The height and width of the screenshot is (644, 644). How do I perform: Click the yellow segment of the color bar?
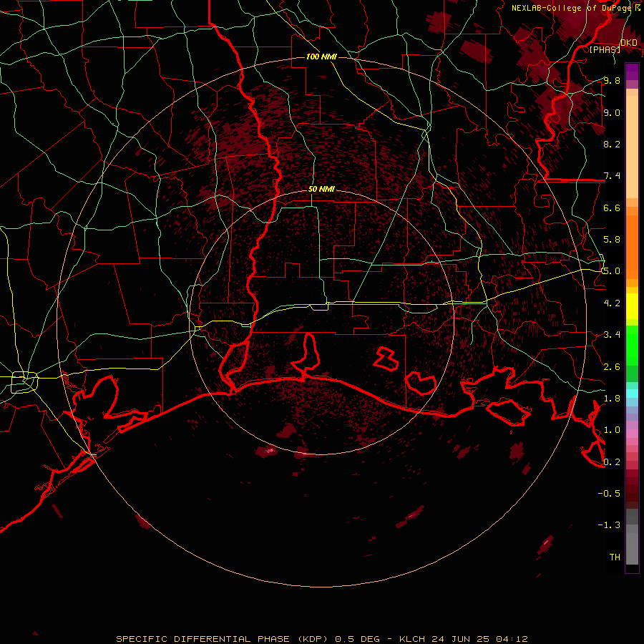632,306
